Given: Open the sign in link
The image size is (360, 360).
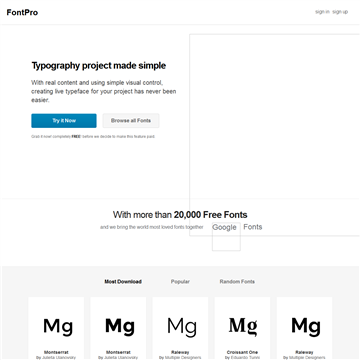Looking at the screenshot, I should [x=322, y=12].
